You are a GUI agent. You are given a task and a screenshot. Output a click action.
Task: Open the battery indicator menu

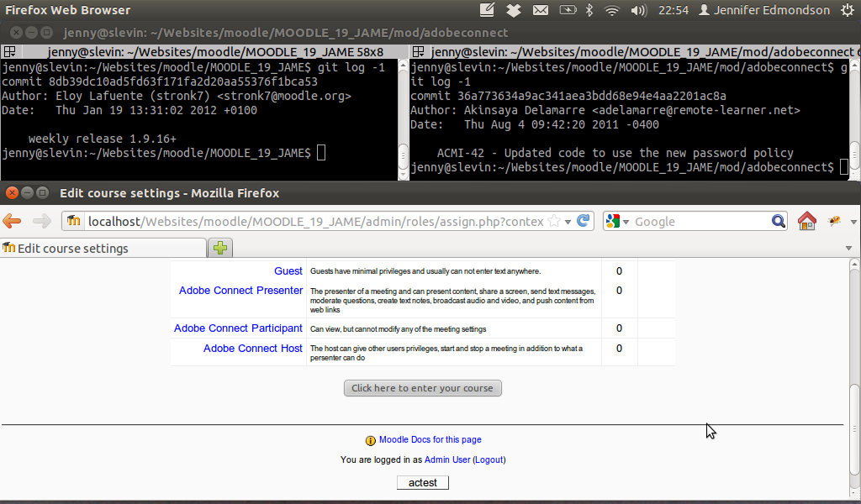pos(568,10)
